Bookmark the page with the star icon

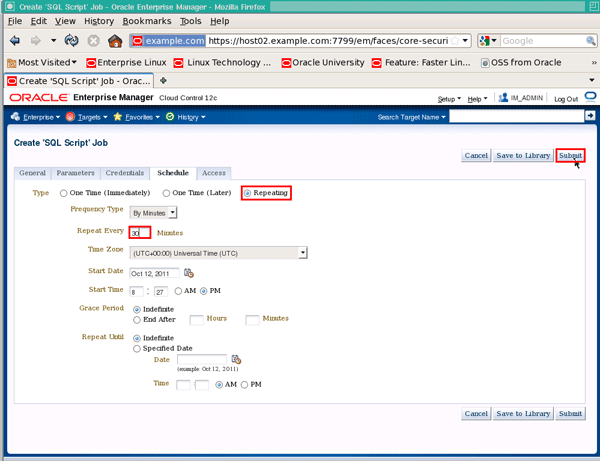[455, 41]
